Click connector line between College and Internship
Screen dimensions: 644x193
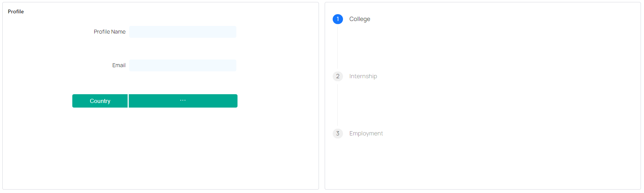click(x=338, y=48)
